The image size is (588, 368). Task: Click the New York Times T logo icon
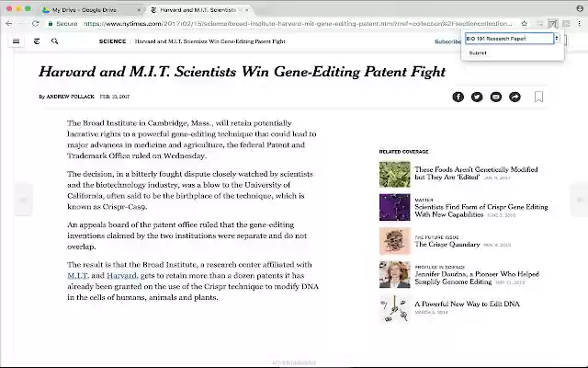[x=37, y=41]
